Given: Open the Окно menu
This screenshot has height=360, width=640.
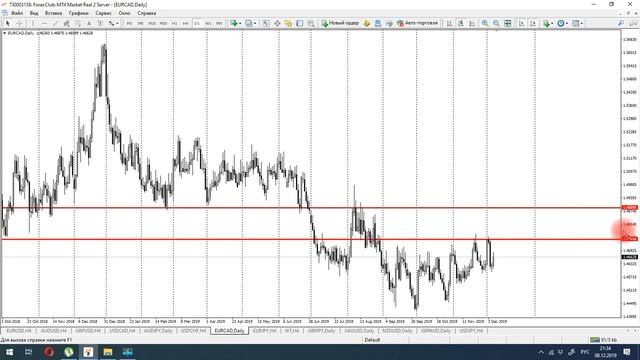Looking at the screenshot, I should click(124, 13).
